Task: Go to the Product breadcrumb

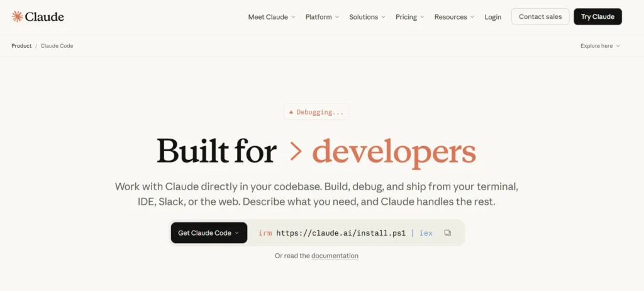Action: (21, 46)
